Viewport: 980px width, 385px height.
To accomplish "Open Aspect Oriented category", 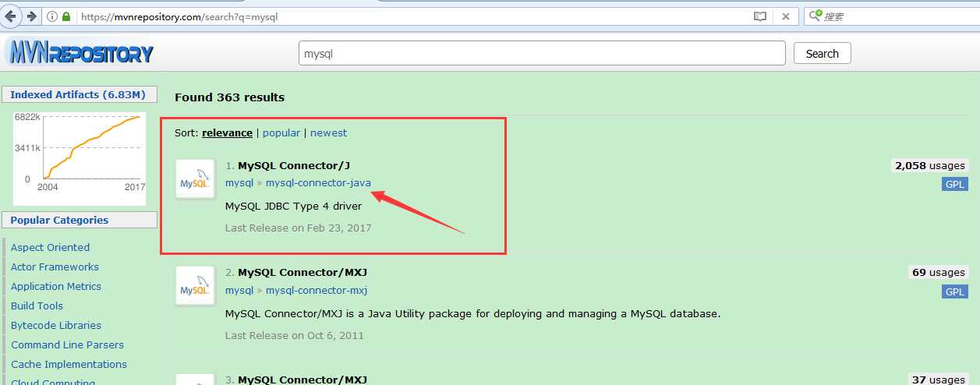I will (50, 247).
